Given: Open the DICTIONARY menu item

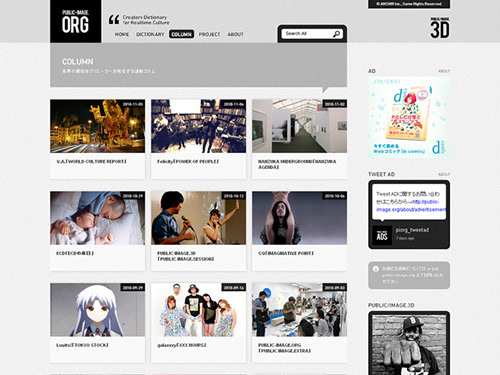Looking at the screenshot, I should tap(150, 34).
